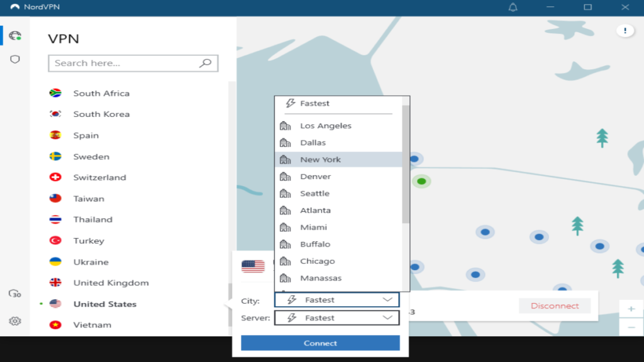The image size is (644, 362).
Task: Open the VPN section via the globe icon
Action: click(14, 36)
